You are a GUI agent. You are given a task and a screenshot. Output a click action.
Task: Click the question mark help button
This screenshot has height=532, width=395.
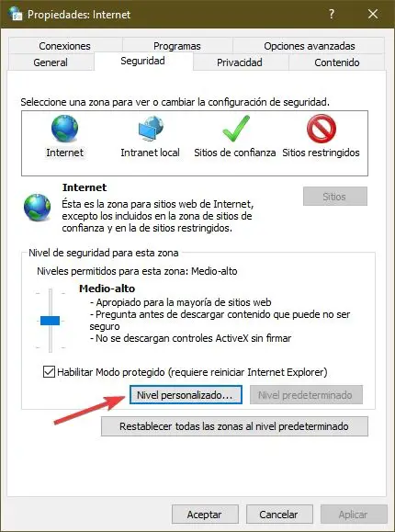tap(332, 14)
